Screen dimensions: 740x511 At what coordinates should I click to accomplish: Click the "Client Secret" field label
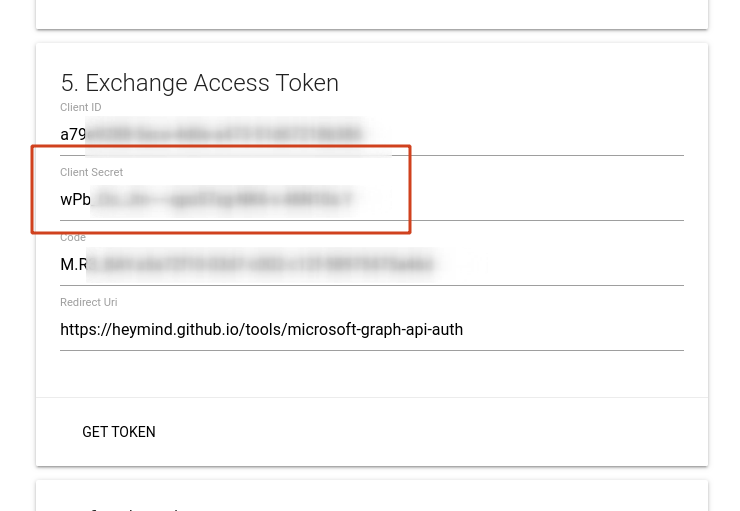click(91, 173)
